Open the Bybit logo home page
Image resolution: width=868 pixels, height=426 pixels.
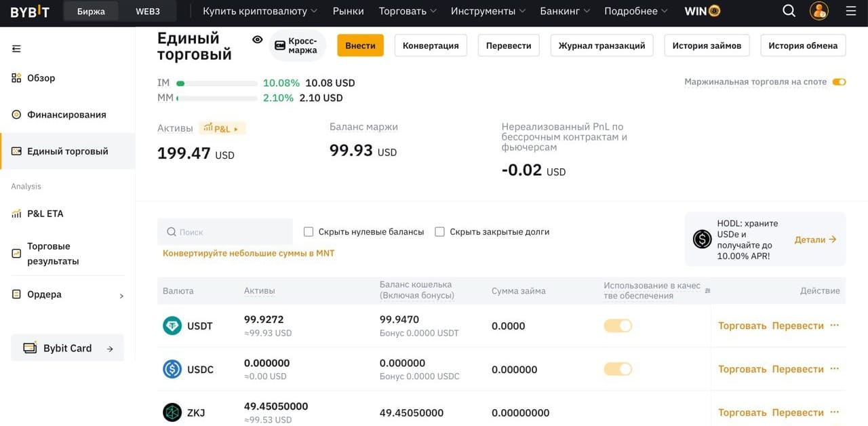30,11
